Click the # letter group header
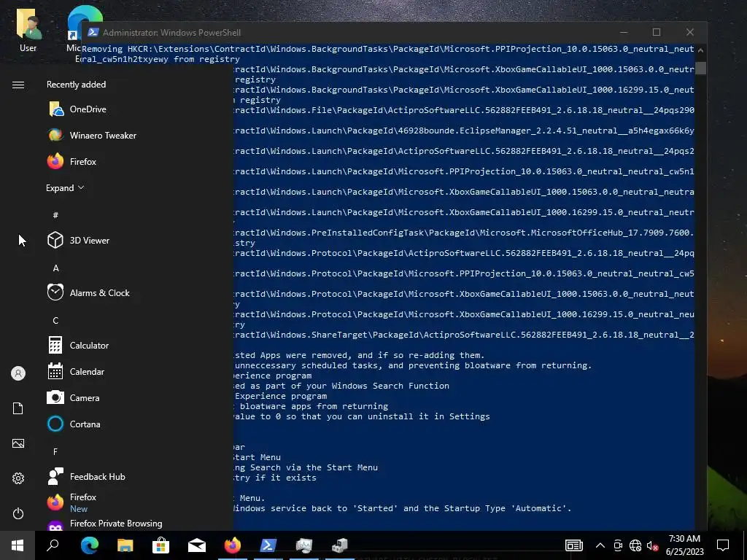This screenshot has width=747, height=560. [x=55, y=215]
